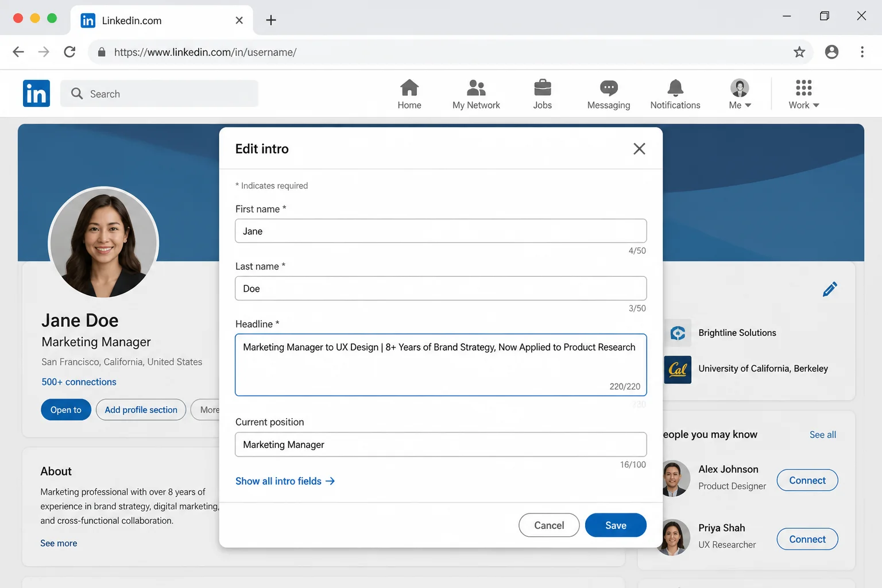Screen dimensions: 882x588
Task: Click See all people you may know
Action: (x=823, y=435)
